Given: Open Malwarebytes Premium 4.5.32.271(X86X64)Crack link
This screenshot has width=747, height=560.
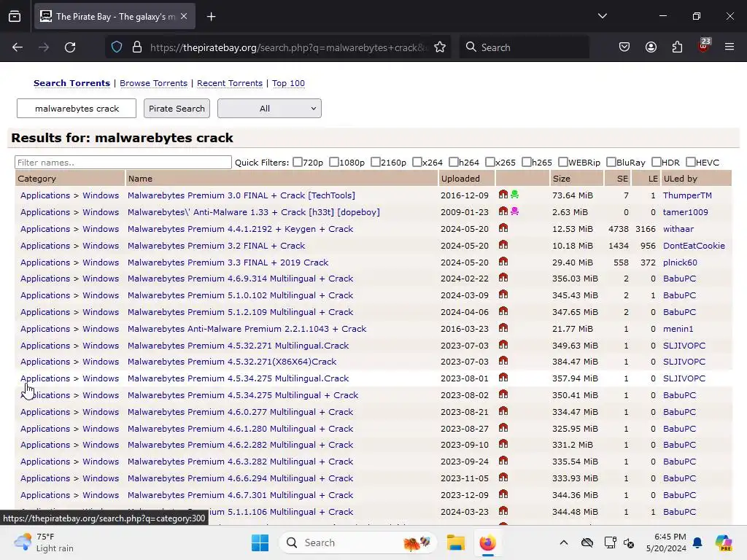Looking at the screenshot, I should [232, 362].
